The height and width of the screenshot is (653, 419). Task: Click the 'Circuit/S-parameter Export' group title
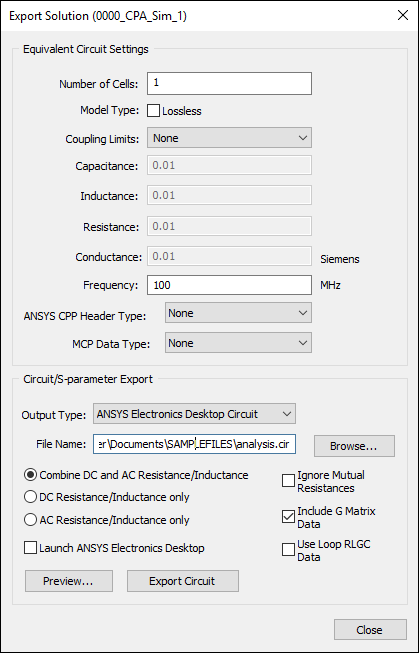88,379
